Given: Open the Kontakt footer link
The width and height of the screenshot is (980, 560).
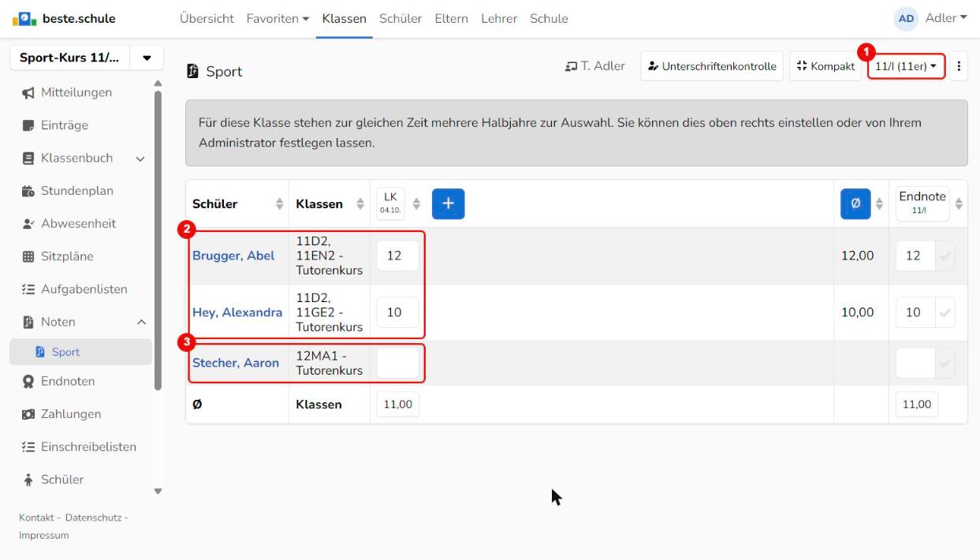Looking at the screenshot, I should pos(35,517).
